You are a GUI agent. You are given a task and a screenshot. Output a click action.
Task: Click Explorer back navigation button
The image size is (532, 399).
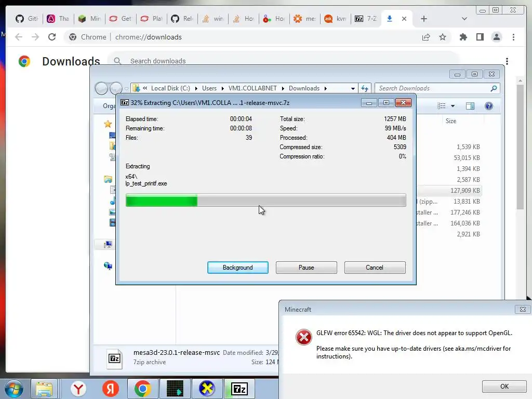[101, 88]
